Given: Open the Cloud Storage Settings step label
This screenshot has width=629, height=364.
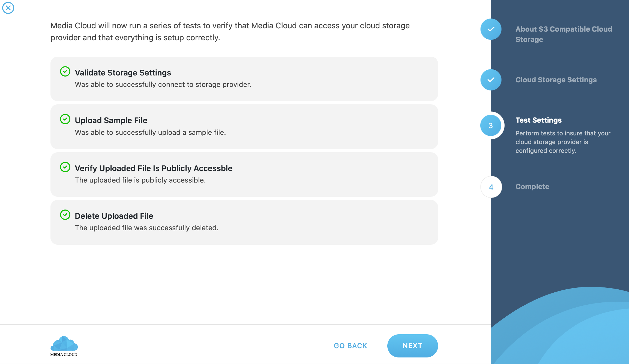Looking at the screenshot, I should [556, 80].
